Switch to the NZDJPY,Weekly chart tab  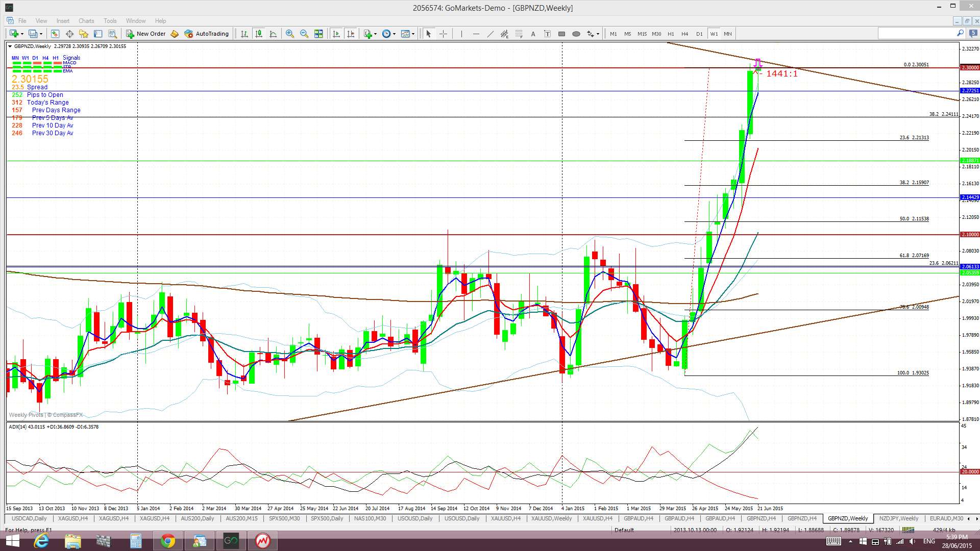898,518
